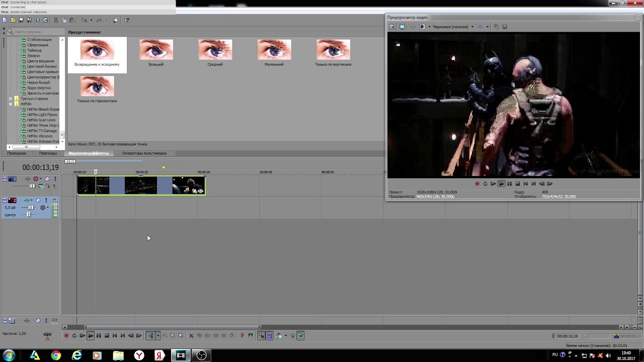Viewport: 644px width, 362px height.
Task: Stop playback in the bottom transport bar
Action: click(x=107, y=336)
